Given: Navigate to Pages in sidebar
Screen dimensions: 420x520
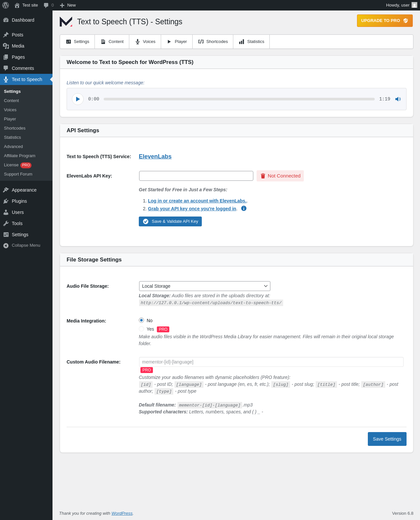Looking at the screenshot, I should (26, 57).
